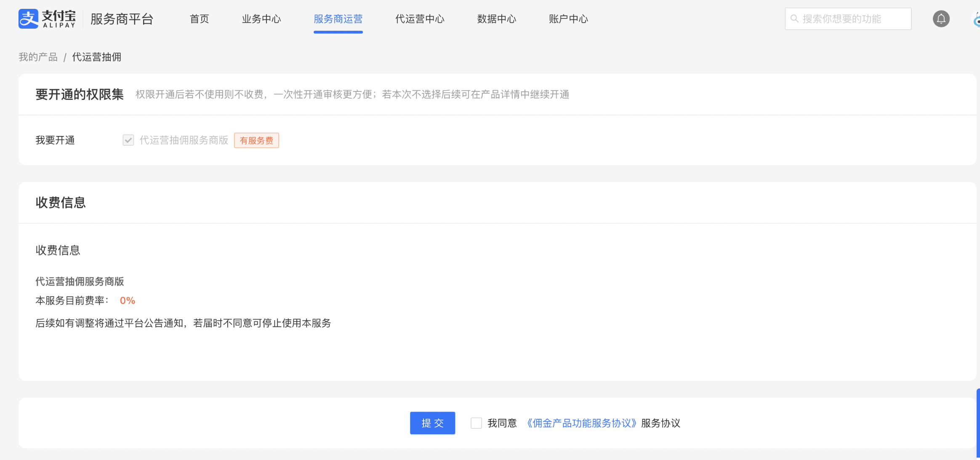Toggle the 代运营抽佣服务商版 checkbox

[128, 140]
